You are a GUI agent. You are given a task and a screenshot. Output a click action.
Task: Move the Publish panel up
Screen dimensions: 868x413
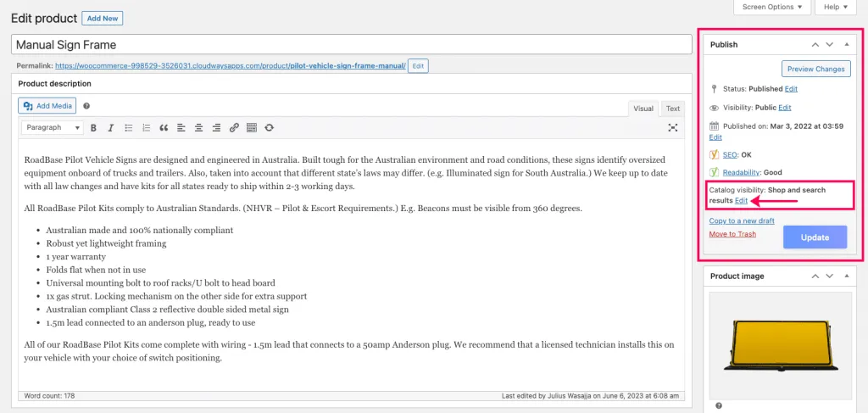coord(815,45)
